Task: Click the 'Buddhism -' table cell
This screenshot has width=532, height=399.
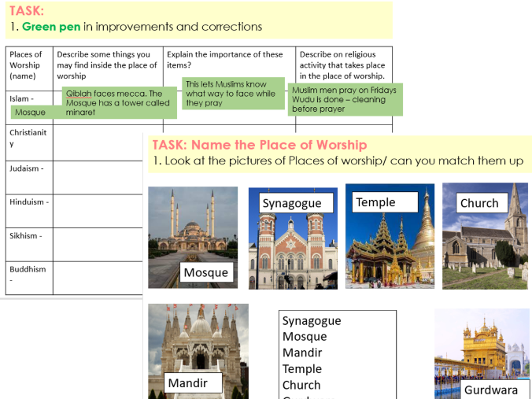Action: pyautogui.click(x=29, y=278)
